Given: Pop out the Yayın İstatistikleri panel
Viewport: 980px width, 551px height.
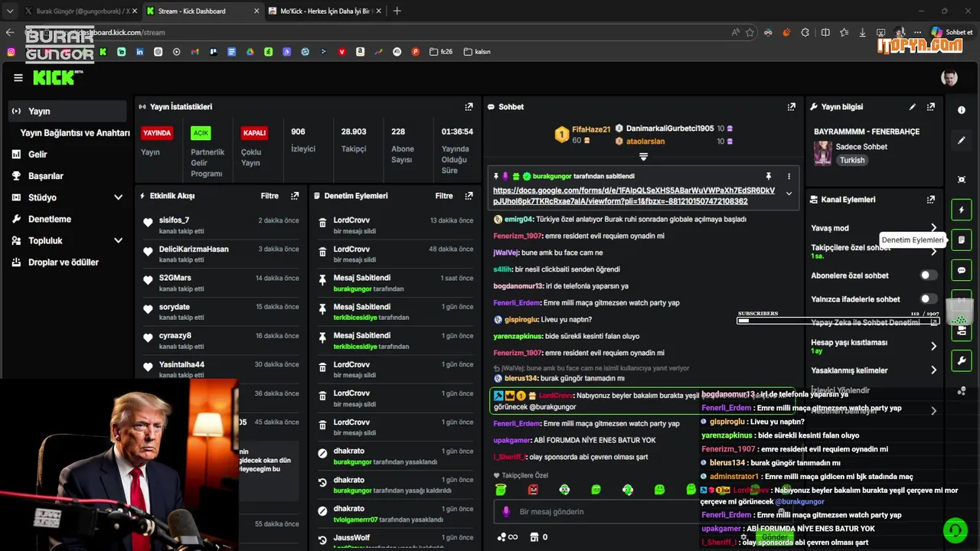Looking at the screenshot, I should [469, 107].
